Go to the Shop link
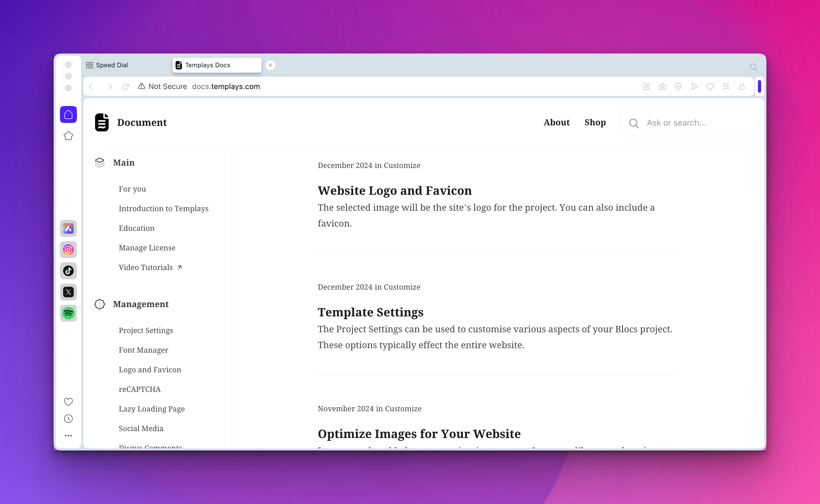Image resolution: width=820 pixels, height=504 pixels. click(595, 122)
